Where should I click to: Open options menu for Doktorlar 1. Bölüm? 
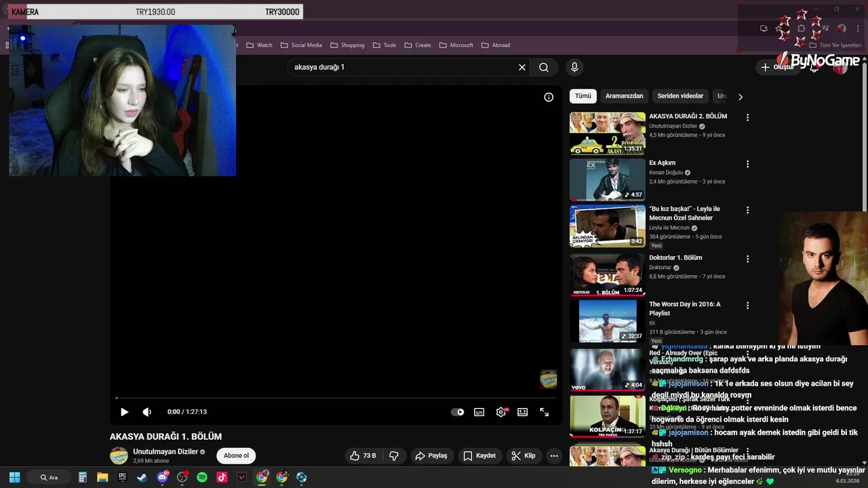(747, 259)
